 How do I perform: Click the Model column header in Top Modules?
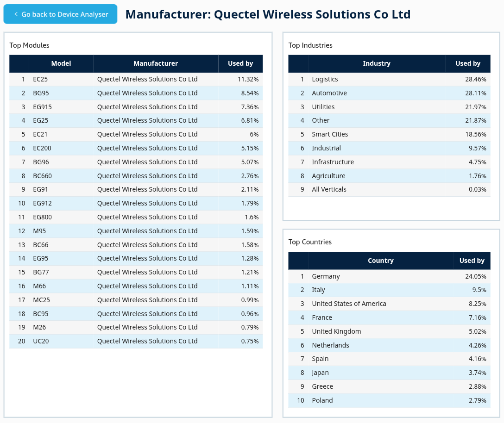tap(61, 63)
